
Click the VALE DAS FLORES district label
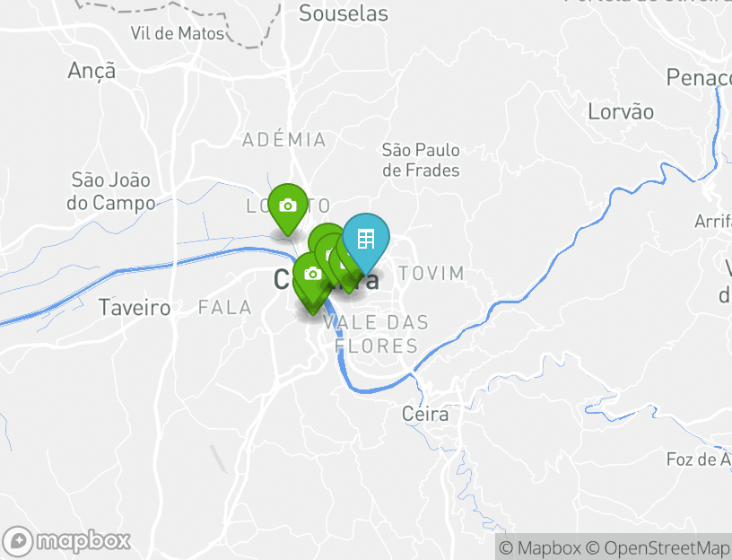click(x=376, y=335)
